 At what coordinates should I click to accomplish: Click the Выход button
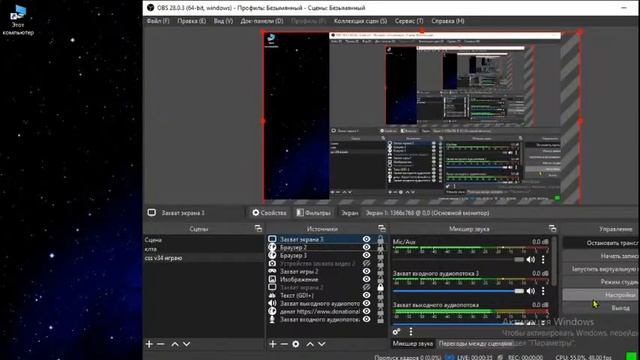pyautogui.click(x=601, y=308)
